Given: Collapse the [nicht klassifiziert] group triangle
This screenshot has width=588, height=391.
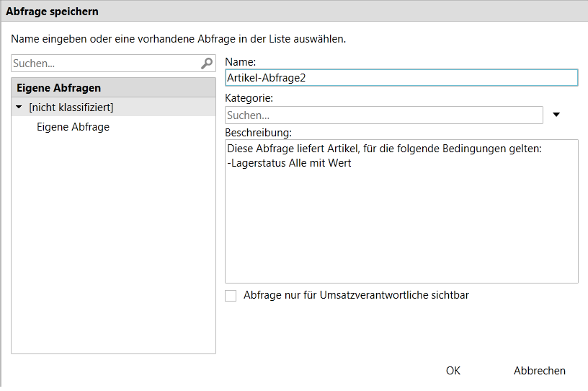Looking at the screenshot, I should (x=19, y=107).
